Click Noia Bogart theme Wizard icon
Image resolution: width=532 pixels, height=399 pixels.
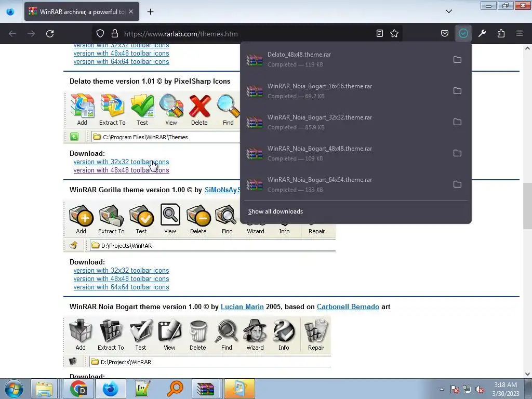click(255, 335)
